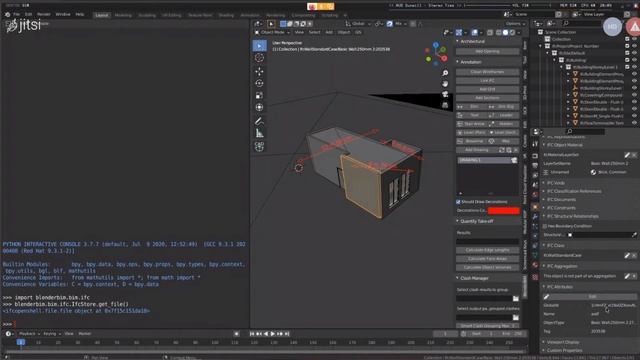Toggle visibility of IfcBuilding row
This screenshot has height=360, width=640.
point(634,60)
